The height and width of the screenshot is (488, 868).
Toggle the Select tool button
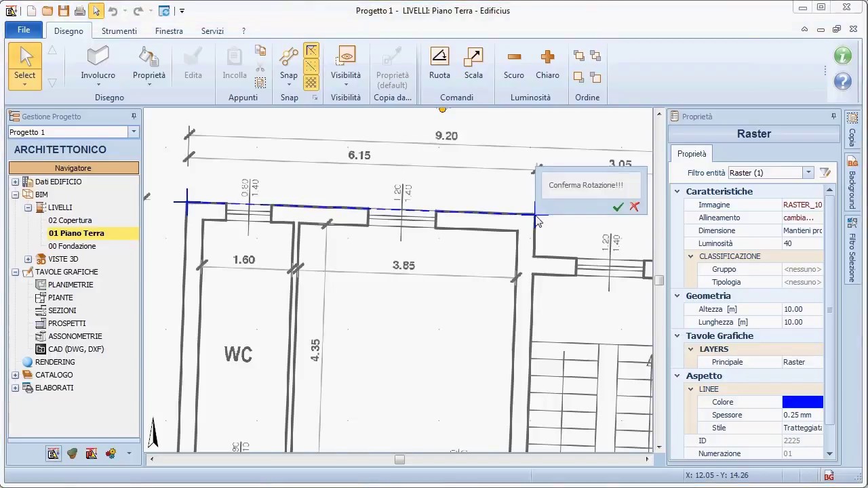[25, 65]
